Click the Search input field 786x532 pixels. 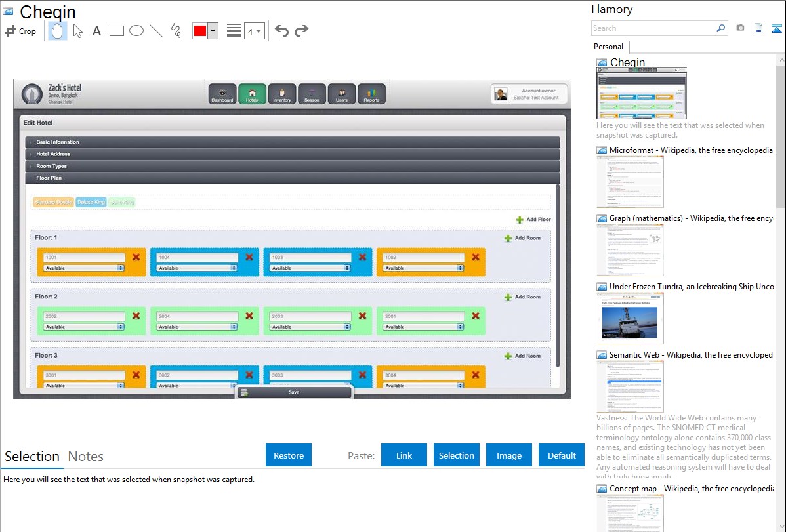click(653, 28)
